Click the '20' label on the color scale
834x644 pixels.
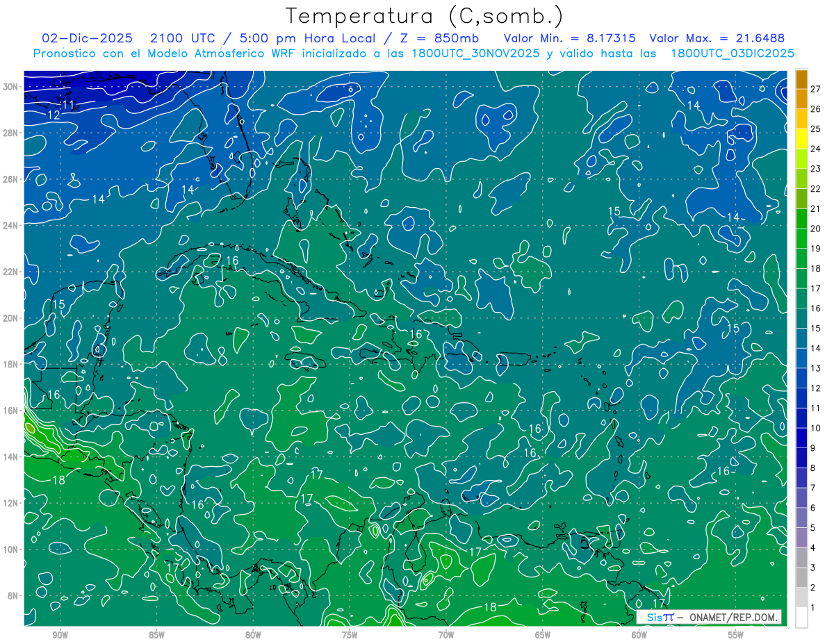816,229
